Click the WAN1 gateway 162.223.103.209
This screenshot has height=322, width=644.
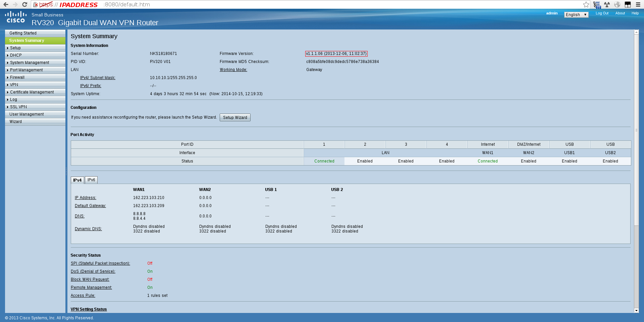pos(149,206)
